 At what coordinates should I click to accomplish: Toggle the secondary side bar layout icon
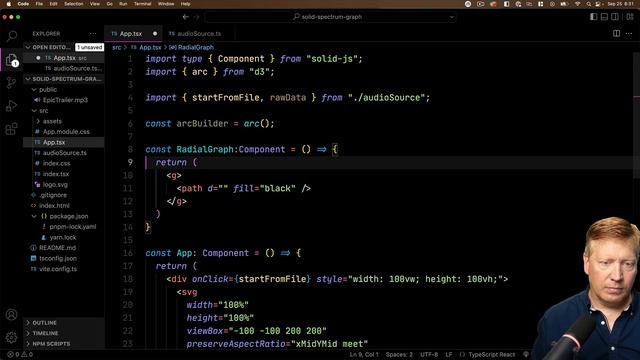[615, 17]
